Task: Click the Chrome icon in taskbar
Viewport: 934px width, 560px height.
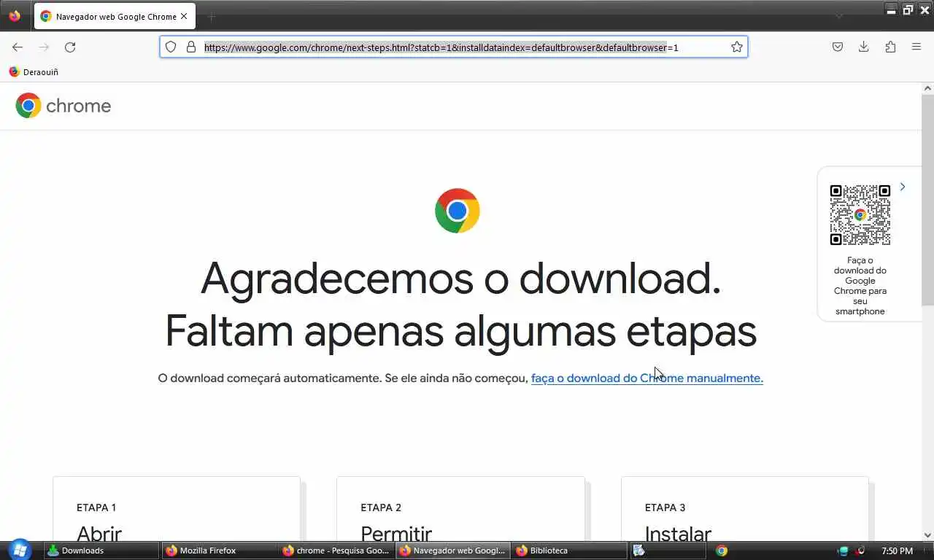Action: pos(722,551)
